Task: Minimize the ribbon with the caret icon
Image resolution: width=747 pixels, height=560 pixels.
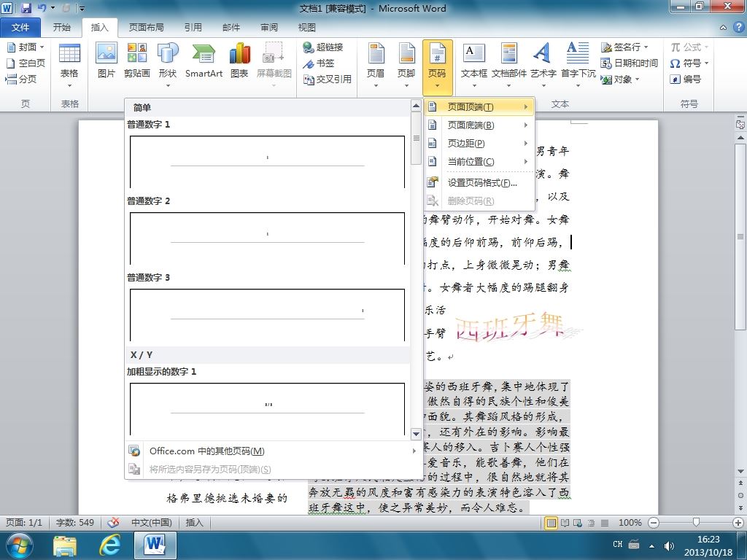Action: coord(723,28)
